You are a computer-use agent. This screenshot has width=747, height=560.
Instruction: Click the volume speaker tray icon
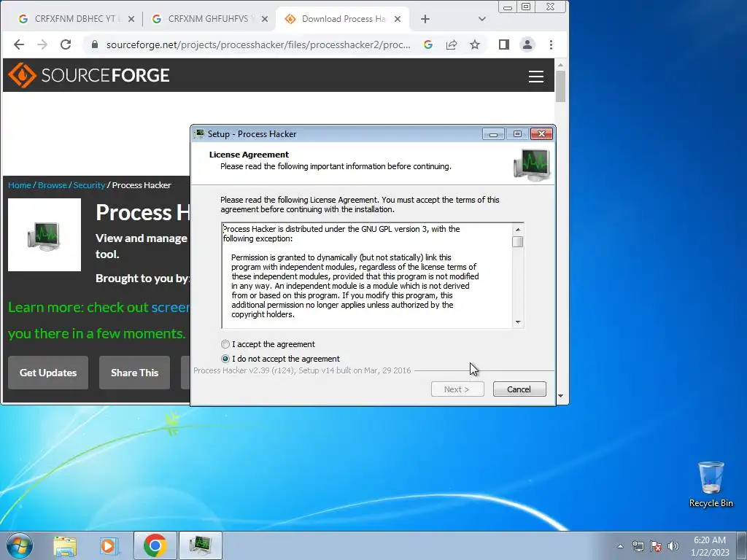673,546
